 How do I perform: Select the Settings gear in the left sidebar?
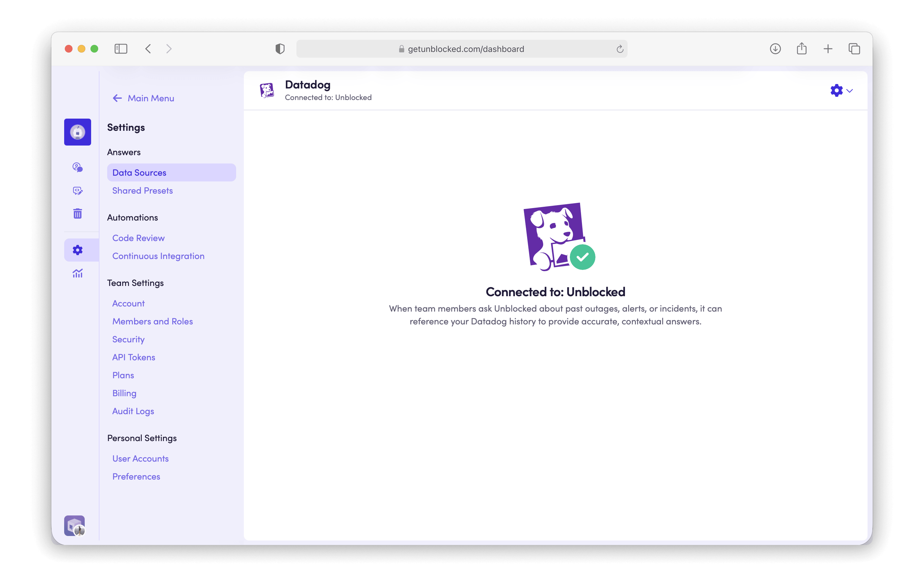(x=78, y=250)
